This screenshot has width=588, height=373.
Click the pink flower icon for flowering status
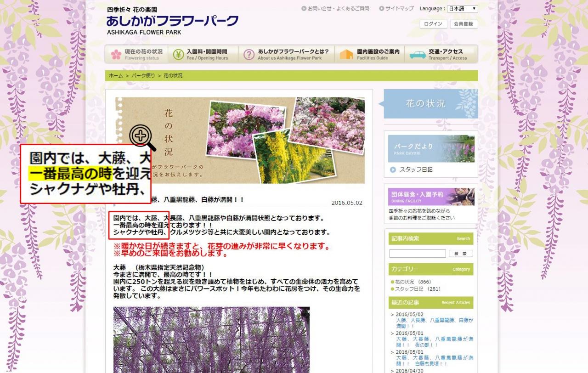[x=116, y=55]
